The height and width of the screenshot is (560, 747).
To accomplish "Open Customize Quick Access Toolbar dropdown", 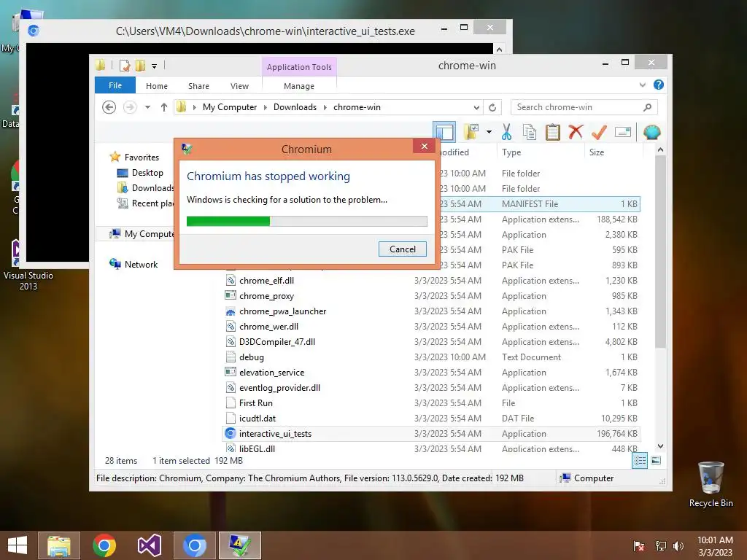I will (x=155, y=66).
